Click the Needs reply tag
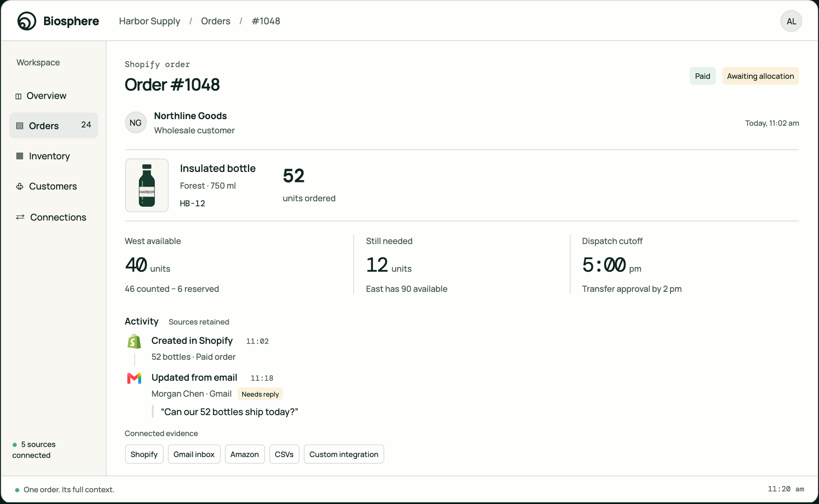Screen dimensions: 819x504 coord(260,394)
